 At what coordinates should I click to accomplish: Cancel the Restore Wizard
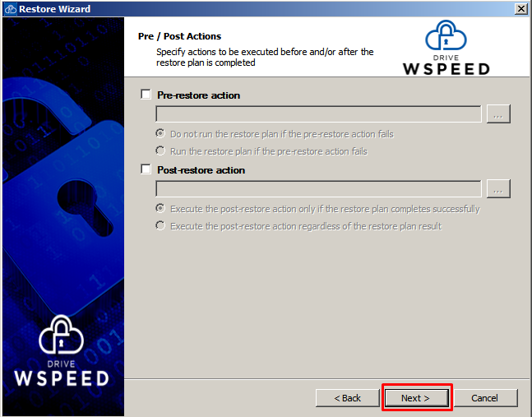pyautogui.click(x=485, y=398)
